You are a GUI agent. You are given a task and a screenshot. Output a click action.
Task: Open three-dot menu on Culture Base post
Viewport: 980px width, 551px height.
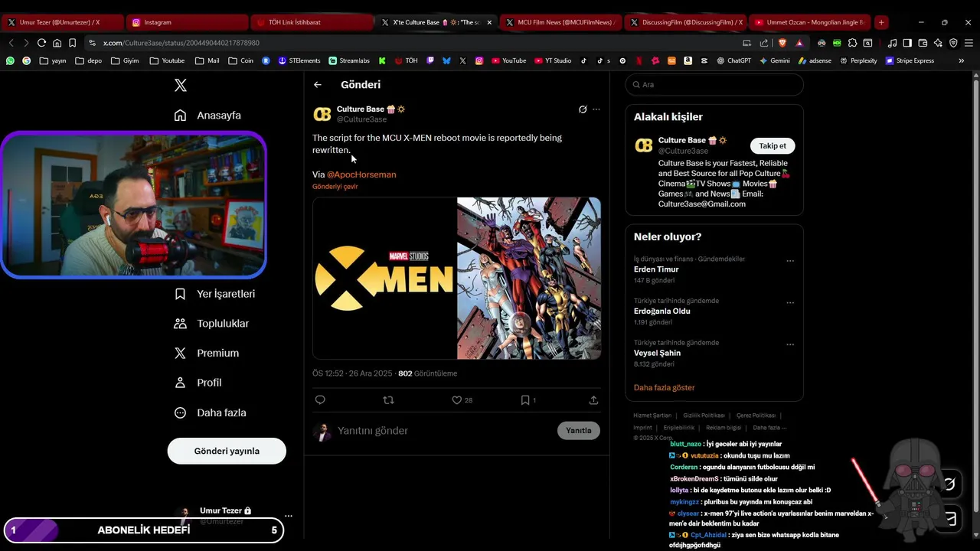(x=596, y=109)
